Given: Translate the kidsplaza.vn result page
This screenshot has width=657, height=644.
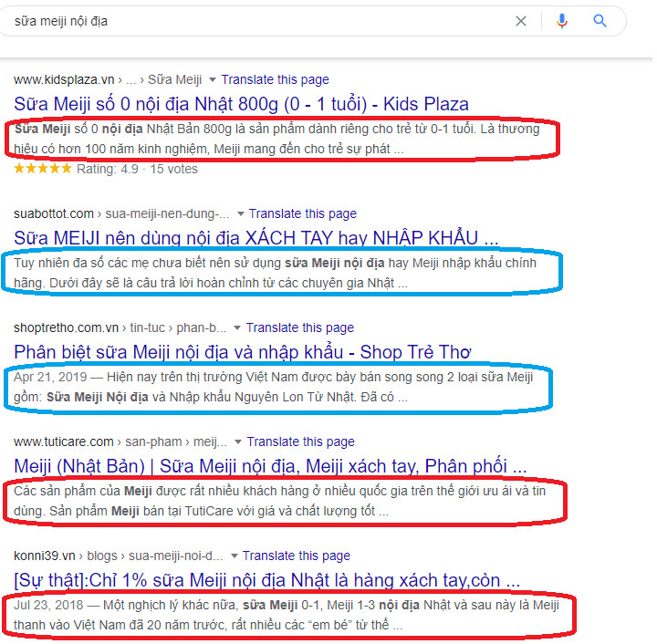Looking at the screenshot, I should [275, 79].
